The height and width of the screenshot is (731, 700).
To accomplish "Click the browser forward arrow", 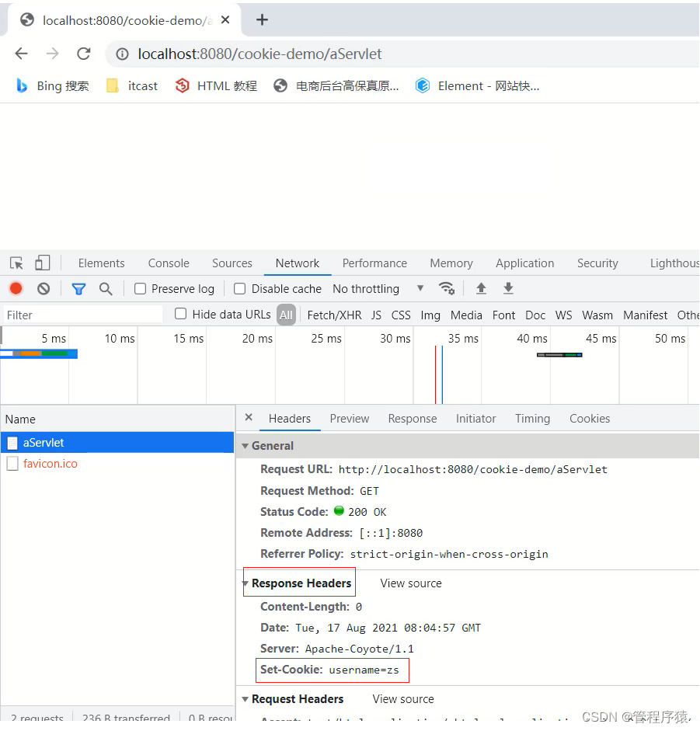I will click(52, 54).
